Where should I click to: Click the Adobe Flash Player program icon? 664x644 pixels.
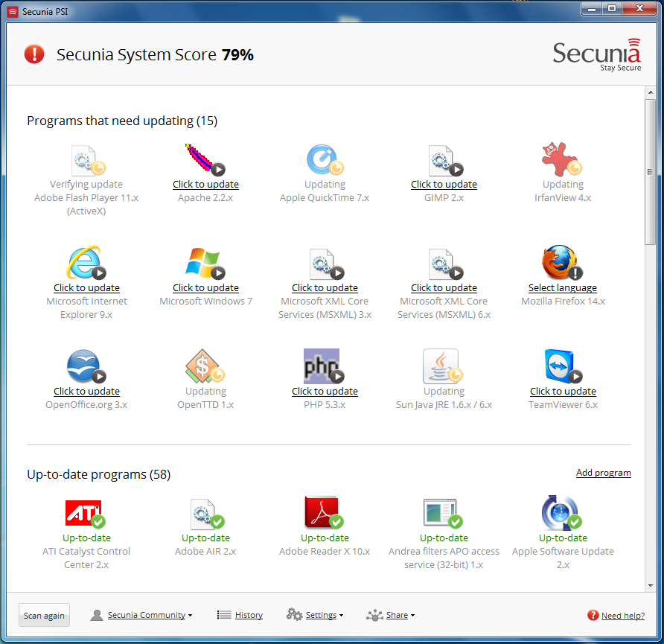pos(88,161)
